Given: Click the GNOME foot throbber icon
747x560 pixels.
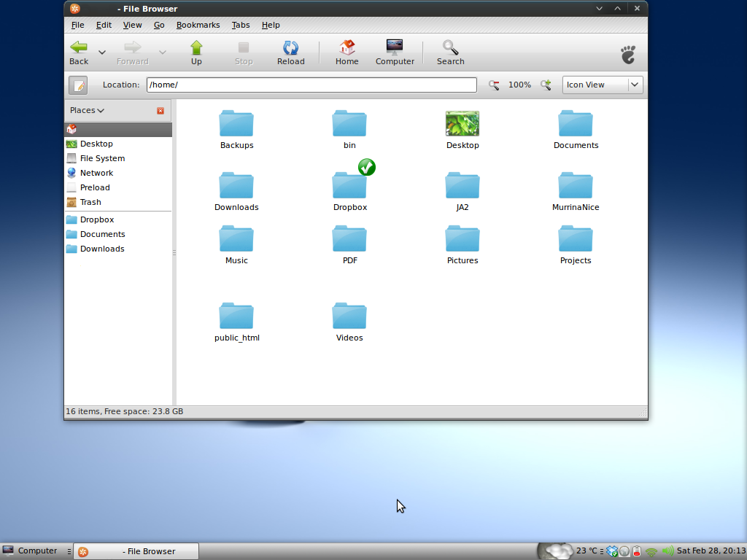Looking at the screenshot, I should click(628, 54).
